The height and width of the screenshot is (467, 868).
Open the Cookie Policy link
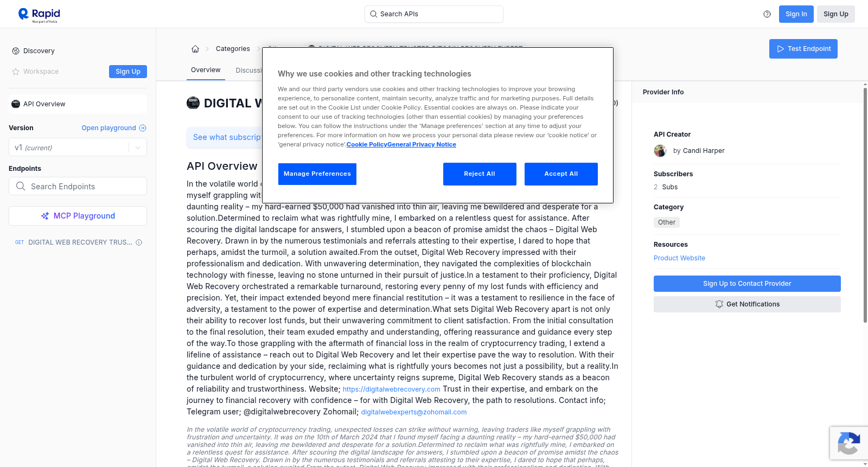(367, 144)
